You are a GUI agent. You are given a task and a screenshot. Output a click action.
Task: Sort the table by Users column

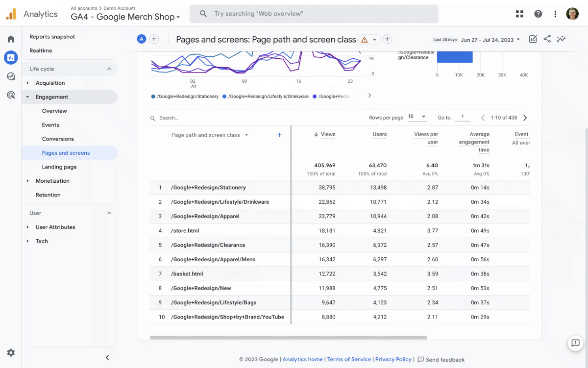(380, 134)
